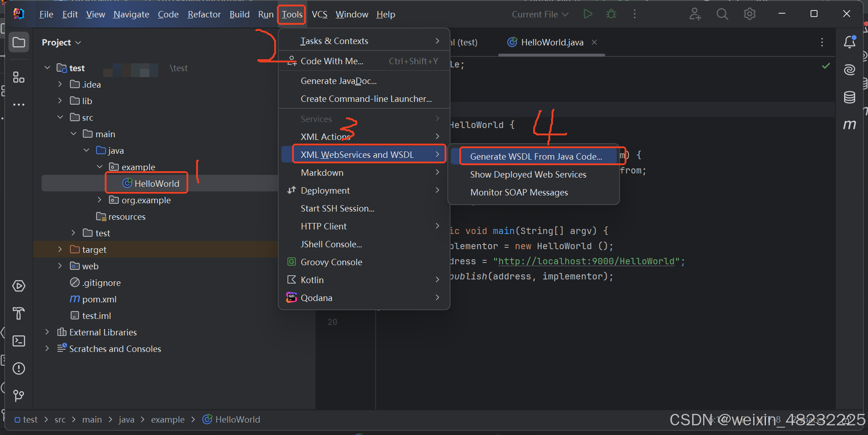Open Tasks & Contexts submenu
This screenshot has height=435, width=868.
364,41
